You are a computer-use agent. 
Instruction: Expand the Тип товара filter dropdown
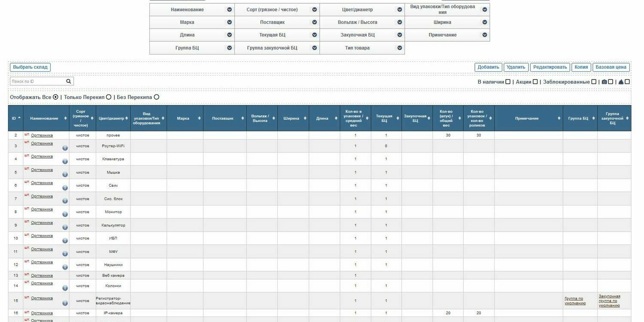(400, 48)
